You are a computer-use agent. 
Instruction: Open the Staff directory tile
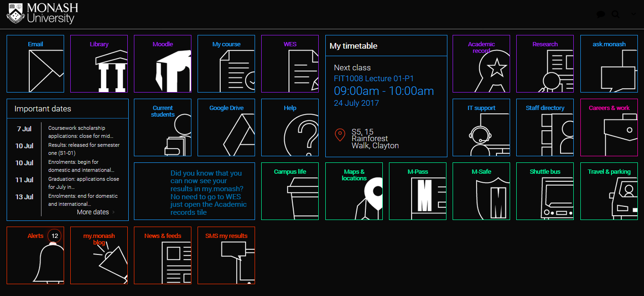tap(545, 127)
